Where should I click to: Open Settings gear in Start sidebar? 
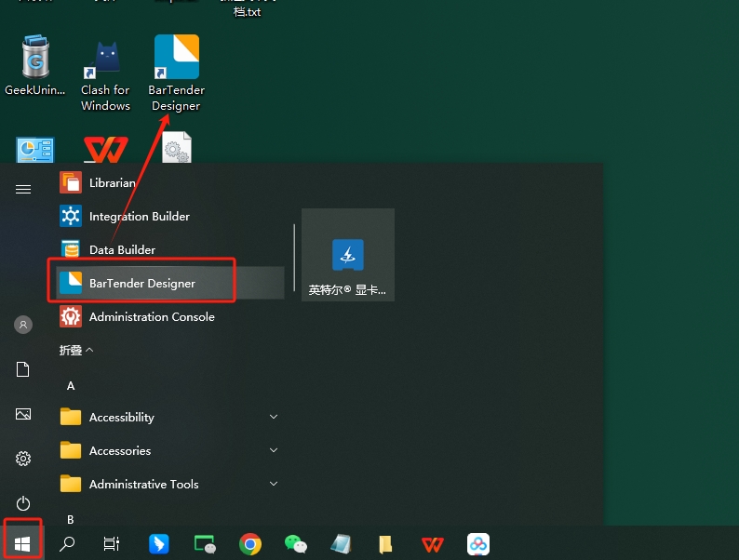(x=23, y=459)
